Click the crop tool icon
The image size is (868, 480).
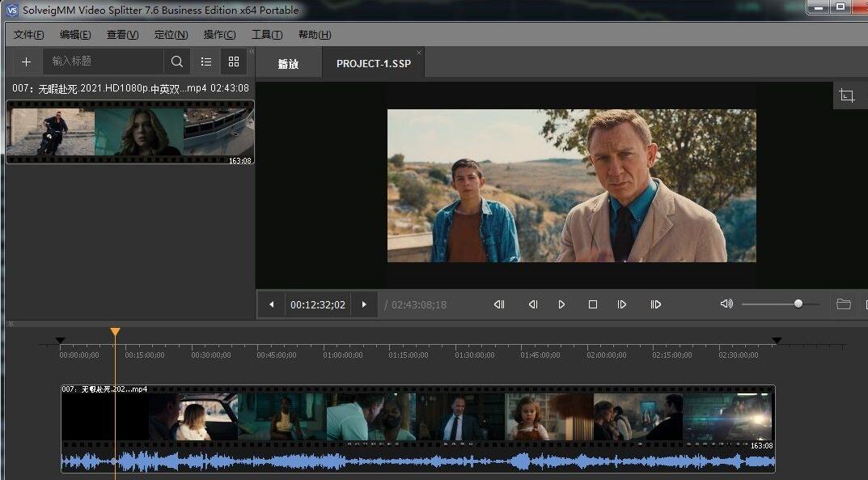pyautogui.click(x=846, y=96)
